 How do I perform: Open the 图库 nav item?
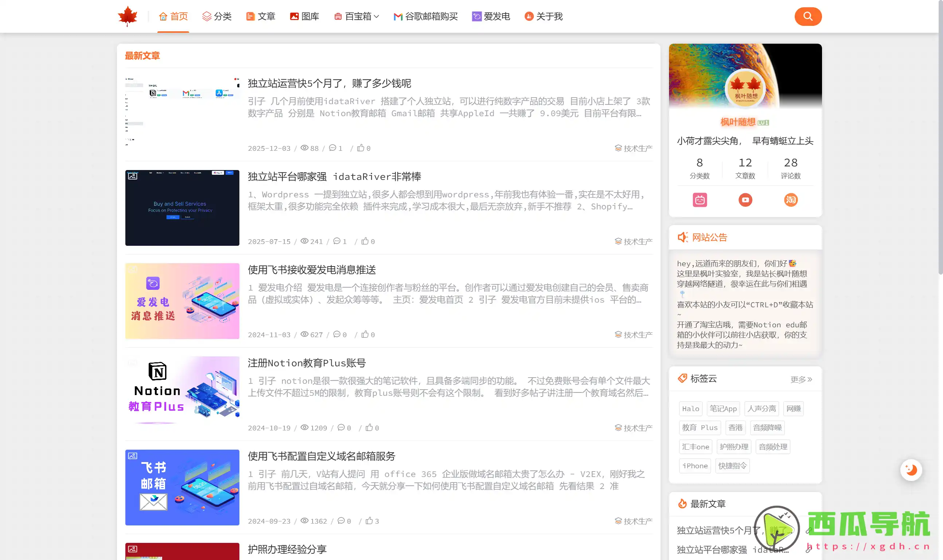pyautogui.click(x=304, y=16)
